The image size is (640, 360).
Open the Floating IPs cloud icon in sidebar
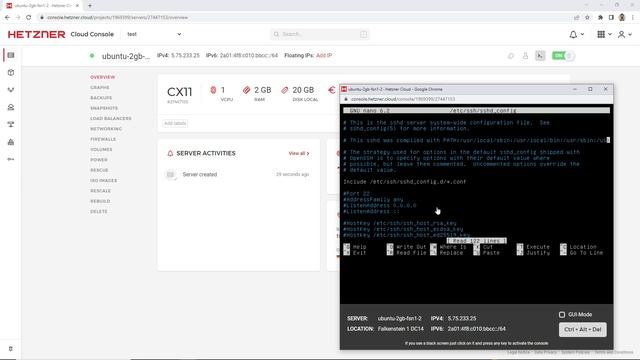[11, 107]
